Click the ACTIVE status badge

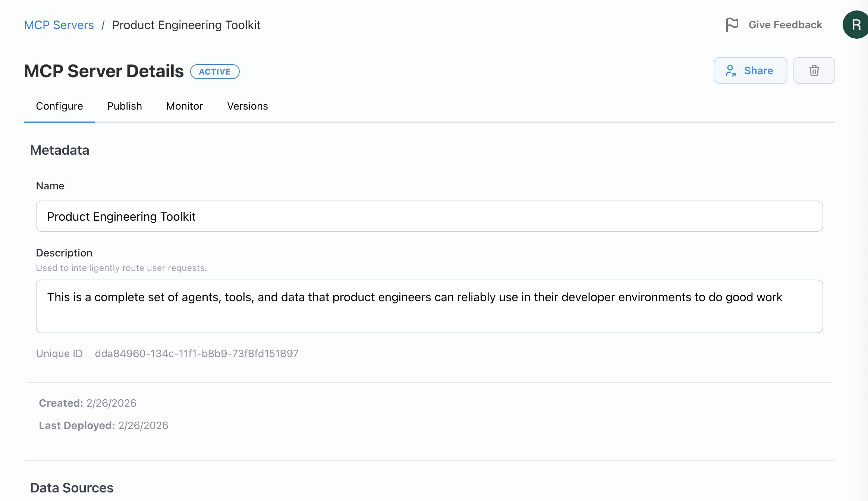pyautogui.click(x=215, y=71)
